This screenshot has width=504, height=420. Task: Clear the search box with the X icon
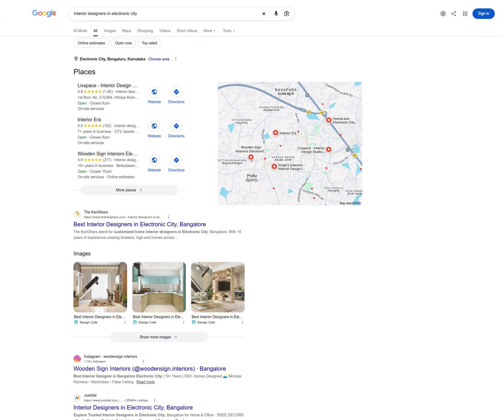pos(264,14)
